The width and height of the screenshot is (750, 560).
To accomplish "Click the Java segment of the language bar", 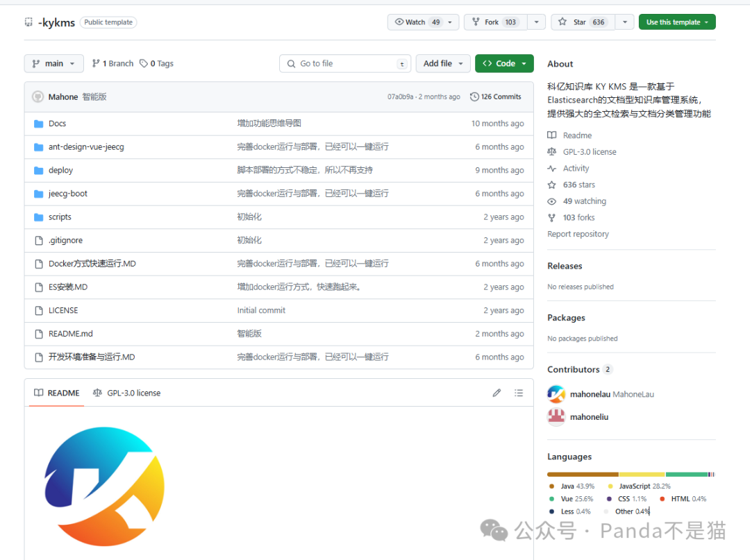I will click(583, 475).
